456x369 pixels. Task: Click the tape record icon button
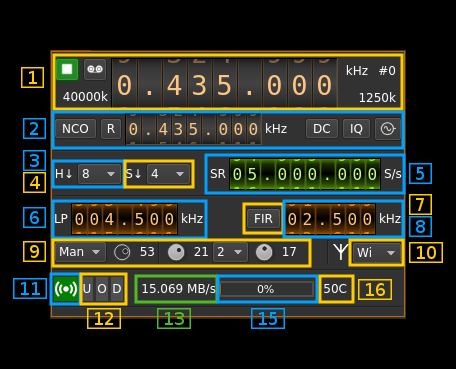tap(95, 69)
